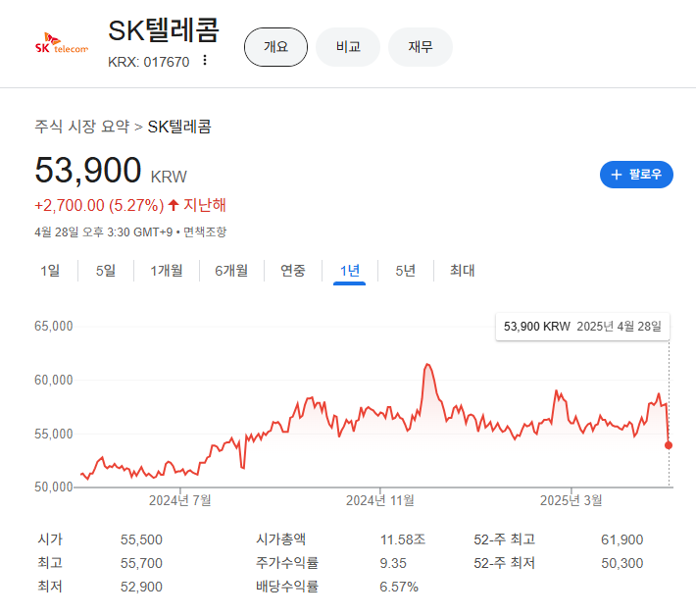Switch chart range to 1개월
Image resolution: width=696 pixels, height=616 pixels.
167,271
